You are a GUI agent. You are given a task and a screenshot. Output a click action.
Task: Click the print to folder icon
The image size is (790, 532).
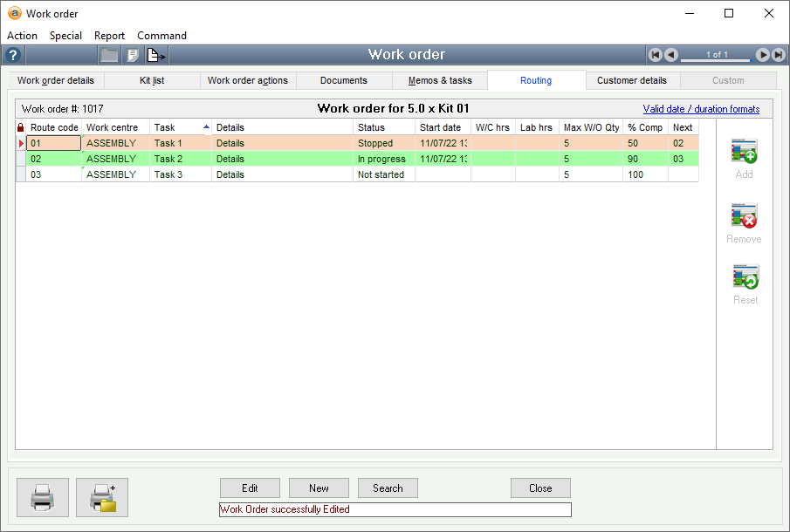tap(102, 497)
